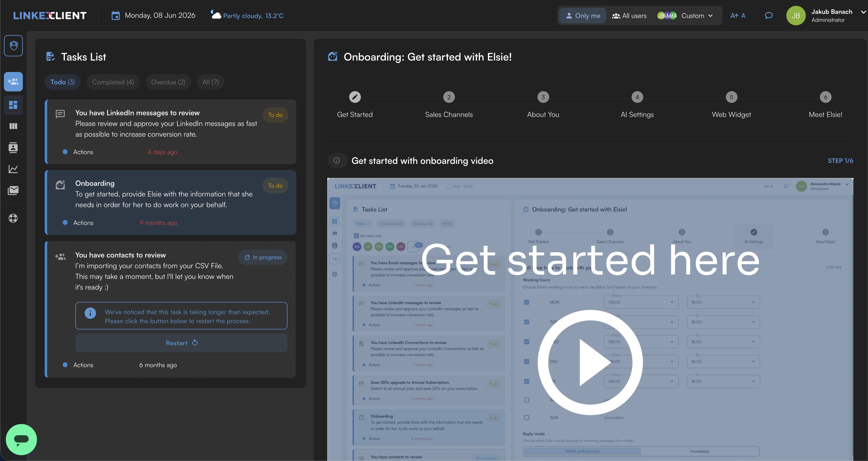868x461 pixels.
Task: Click the LinkedClient logo
Action: click(50, 16)
